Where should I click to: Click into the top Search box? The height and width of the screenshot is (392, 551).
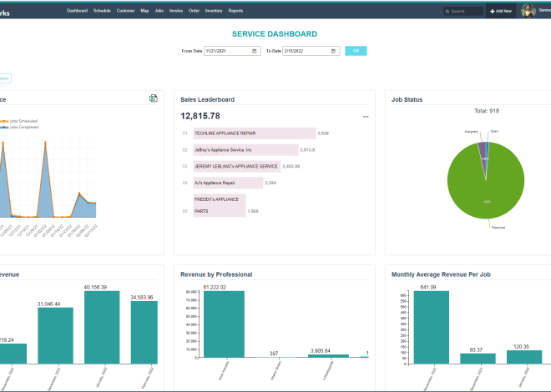tap(463, 11)
